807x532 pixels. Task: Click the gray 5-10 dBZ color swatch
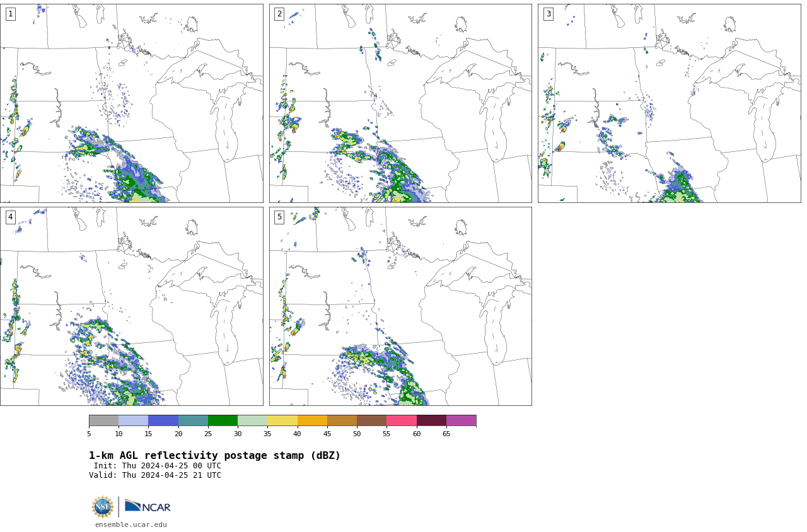(x=103, y=420)
